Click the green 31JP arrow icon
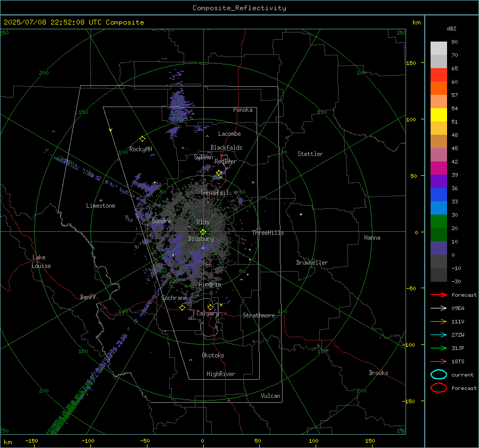Screen dimensions: 479x448 click(x=439, y=348)
